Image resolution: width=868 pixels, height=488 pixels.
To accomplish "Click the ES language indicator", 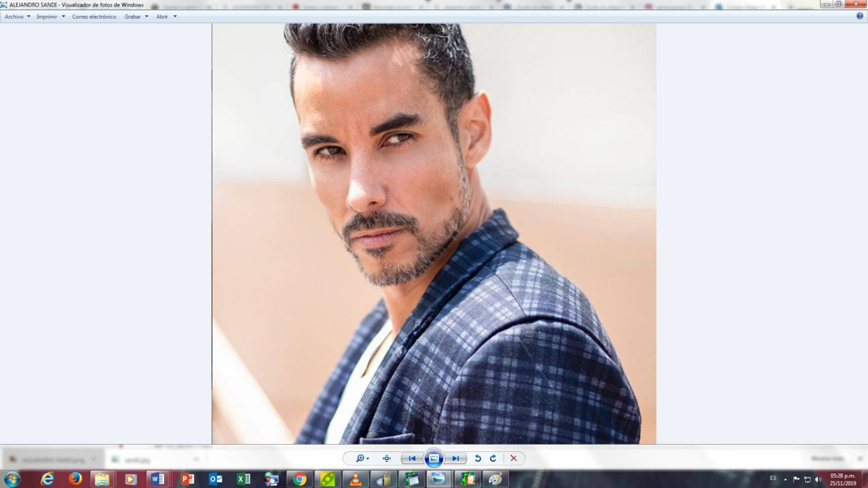I will [773, 479].
